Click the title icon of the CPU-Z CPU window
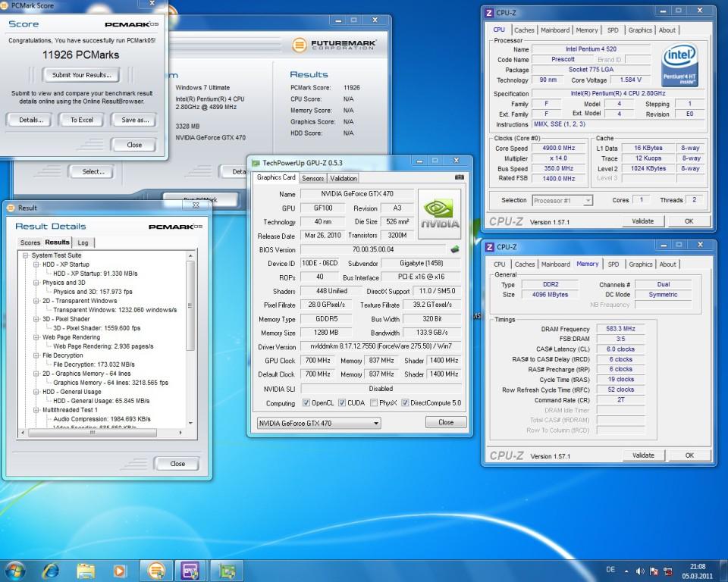The height and width of the screenshot is (582, 728). 489,13
